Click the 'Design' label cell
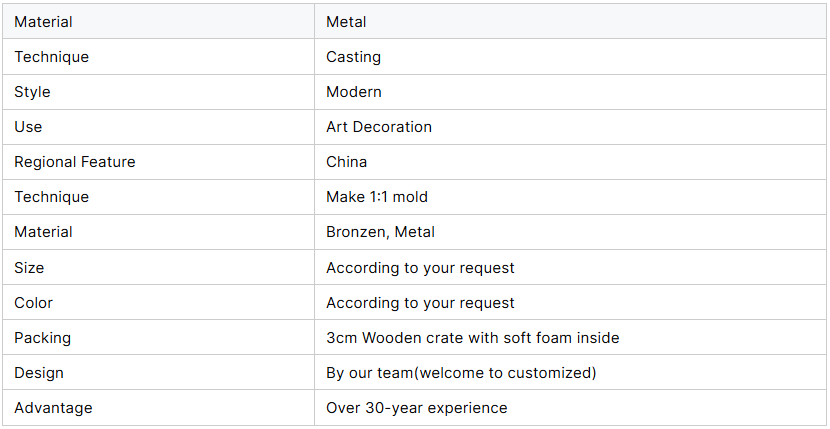 159,372
